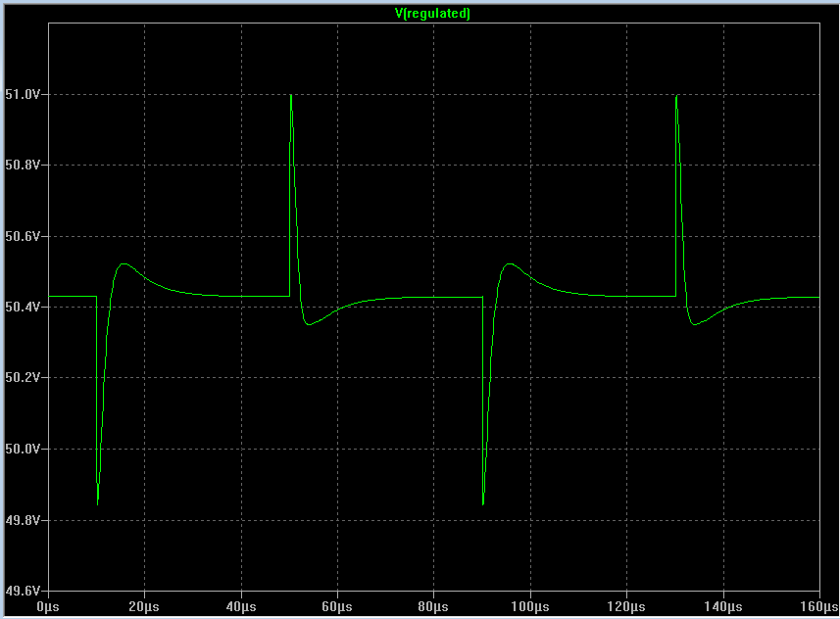Viewport: 840px width, 619px height.
Task: Click the 50.0V vertical axis label
Action: [x=23, y=449]
